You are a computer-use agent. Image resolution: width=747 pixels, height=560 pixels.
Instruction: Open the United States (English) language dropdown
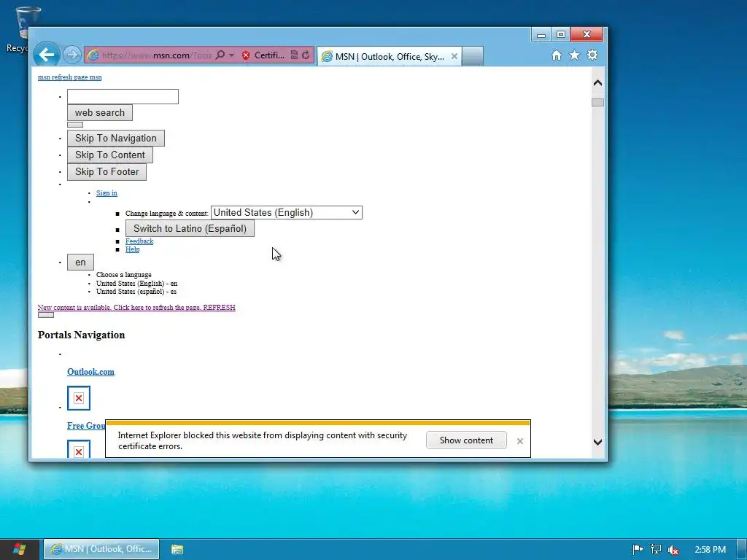click(x=286, y=212)
